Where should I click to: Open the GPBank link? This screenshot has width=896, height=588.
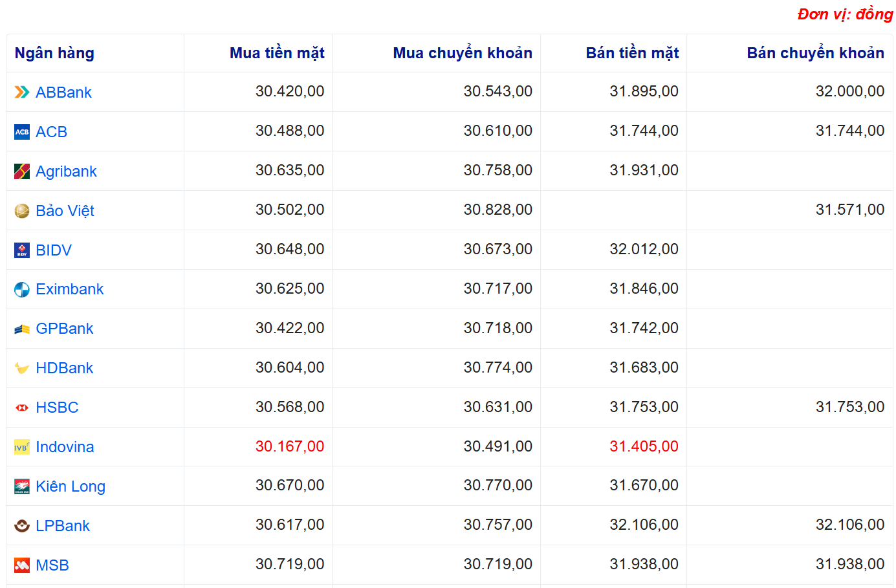coord(64,329)
